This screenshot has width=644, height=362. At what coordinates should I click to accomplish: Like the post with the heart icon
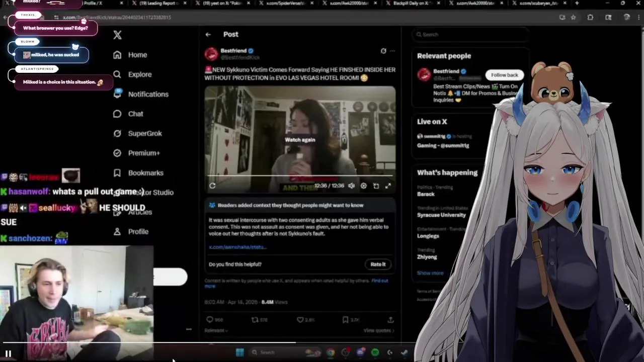pos(300,319)
